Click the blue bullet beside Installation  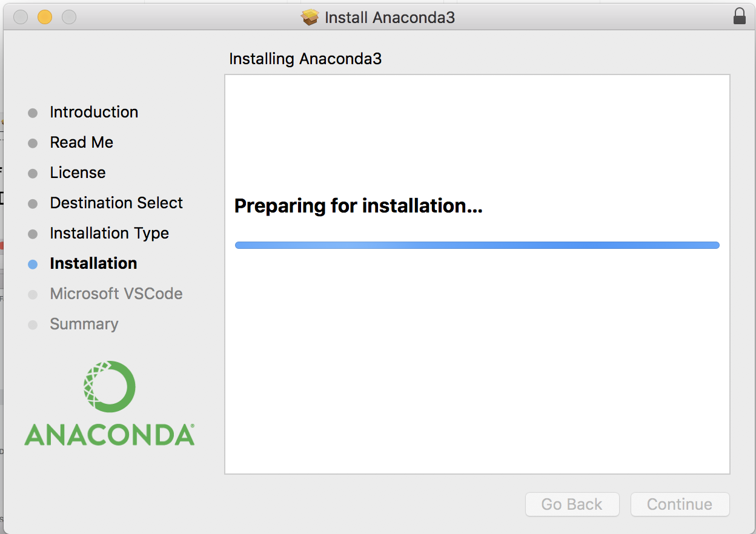point(33,264)
